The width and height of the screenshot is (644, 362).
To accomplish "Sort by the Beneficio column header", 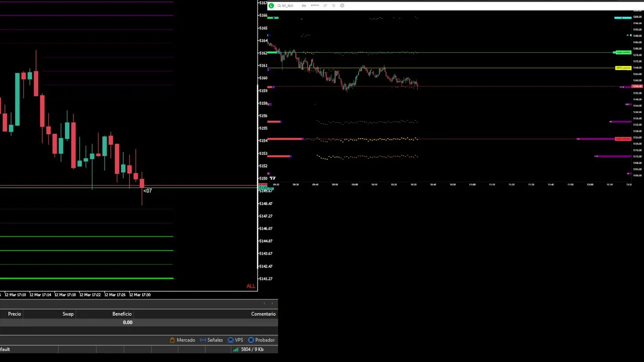I will pos(122,314).
